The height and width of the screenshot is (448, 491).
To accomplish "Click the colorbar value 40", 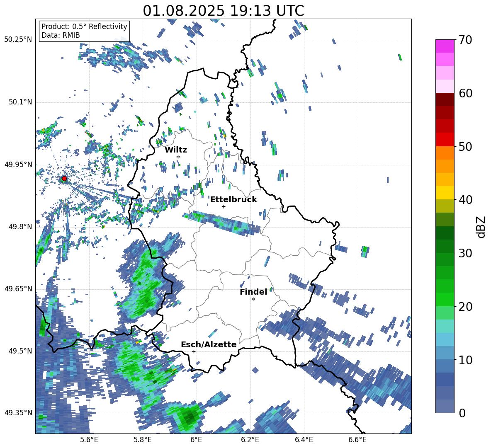I will click(465, 200).
